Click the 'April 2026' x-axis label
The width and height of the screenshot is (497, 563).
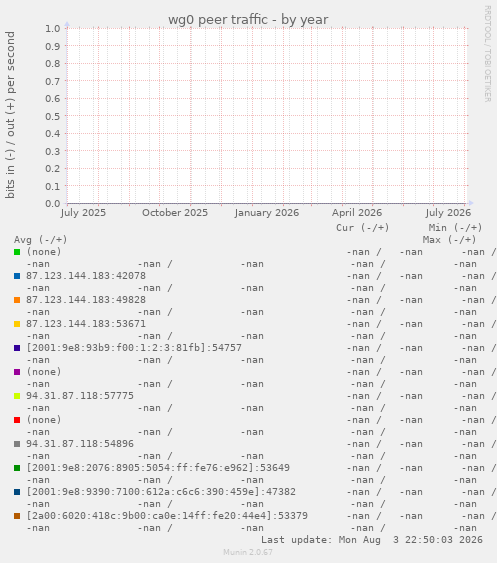pyautogui.click(x=357, y=213)
